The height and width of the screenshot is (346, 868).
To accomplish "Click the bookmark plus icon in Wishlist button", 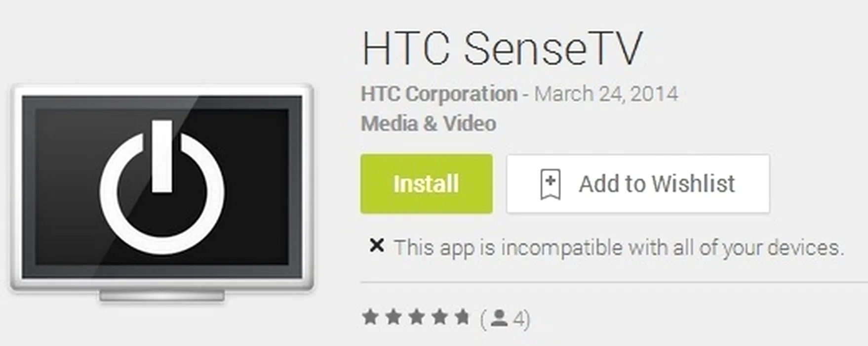I will coord(550,184).
